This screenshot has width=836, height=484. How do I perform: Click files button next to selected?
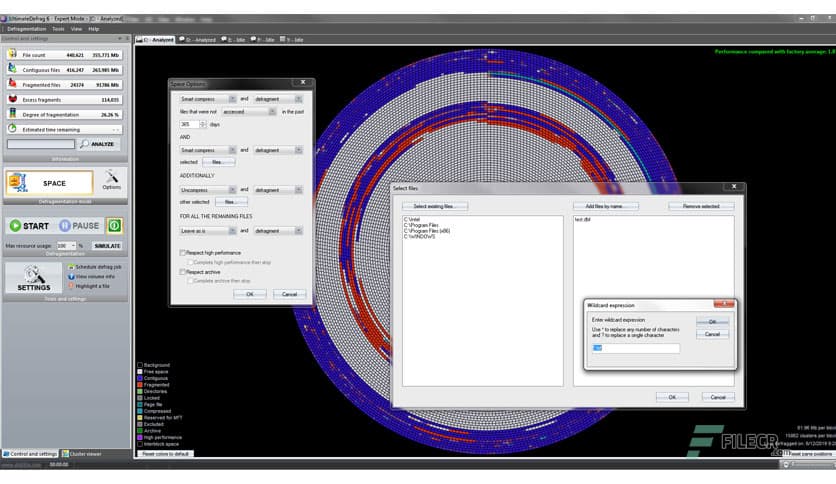[x=218, y=162]
